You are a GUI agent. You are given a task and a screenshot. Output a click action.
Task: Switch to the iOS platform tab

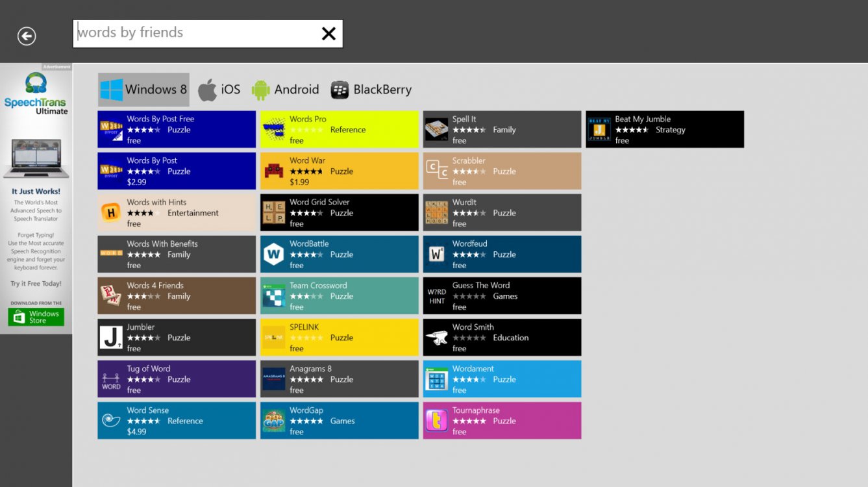[219, 90]
